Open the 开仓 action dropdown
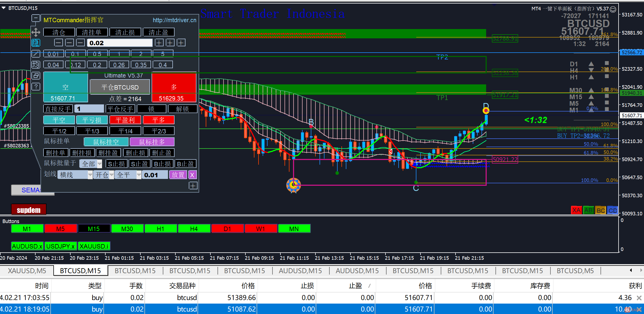The image size is (644, 314). [x=112, y=175]
